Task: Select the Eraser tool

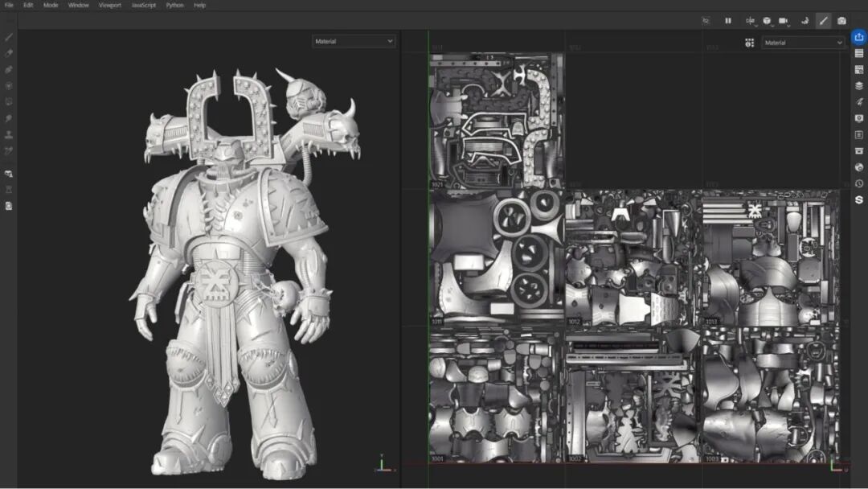Action: click(9, 53)
